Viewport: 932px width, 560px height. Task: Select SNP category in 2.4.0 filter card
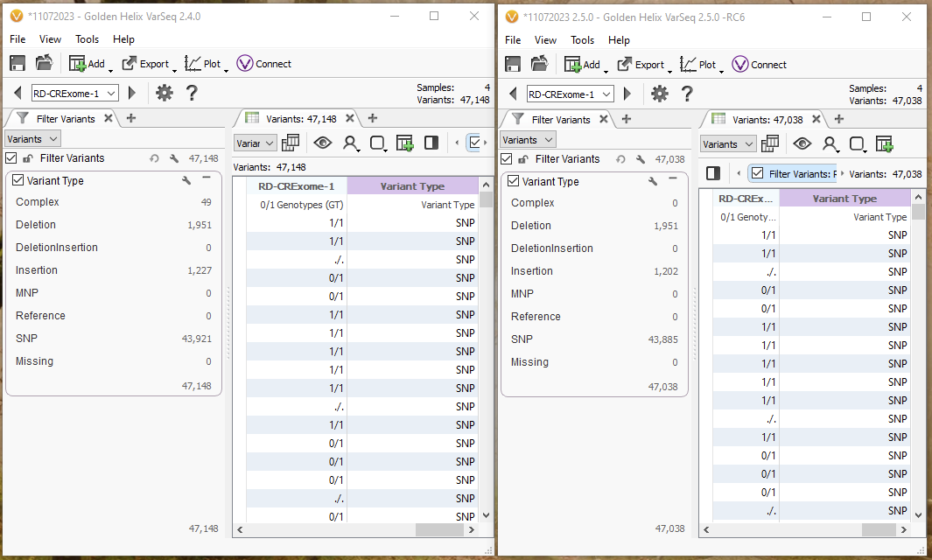[113, 339]
